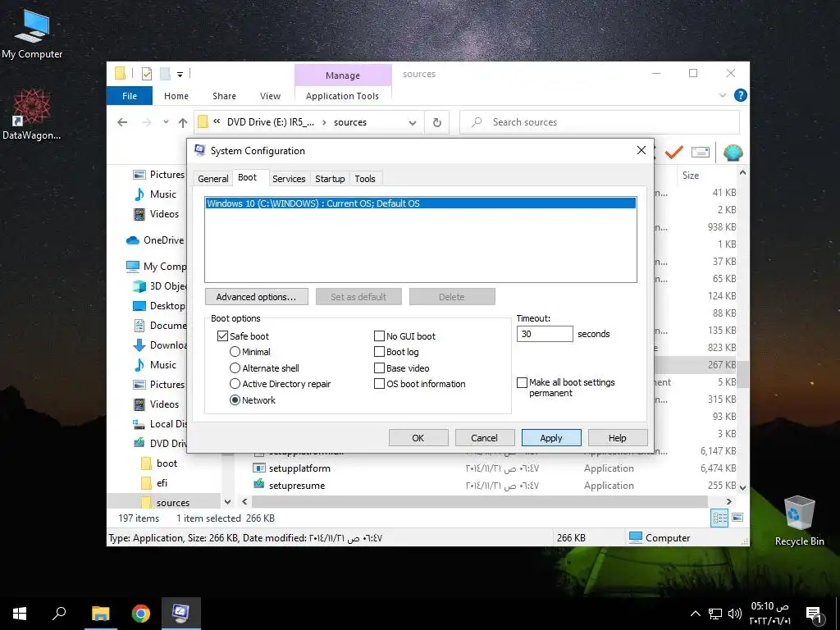
Task: Open the General tab
Action: tap(212, 179)
